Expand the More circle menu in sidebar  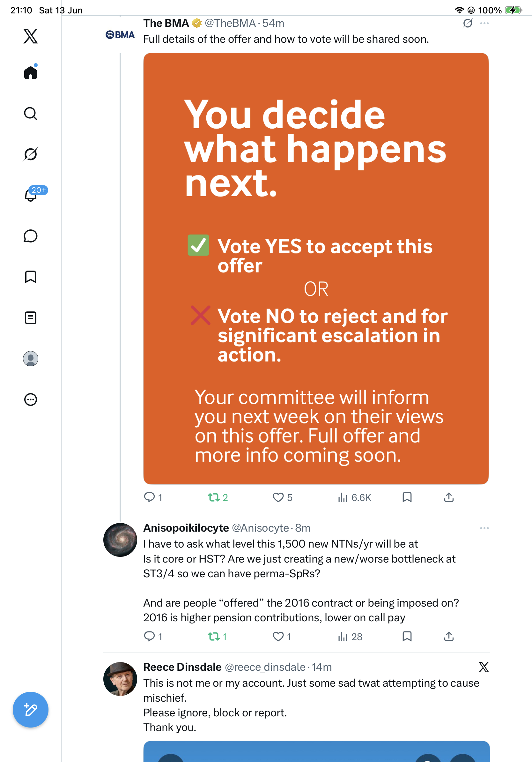(x=31, y=400)
